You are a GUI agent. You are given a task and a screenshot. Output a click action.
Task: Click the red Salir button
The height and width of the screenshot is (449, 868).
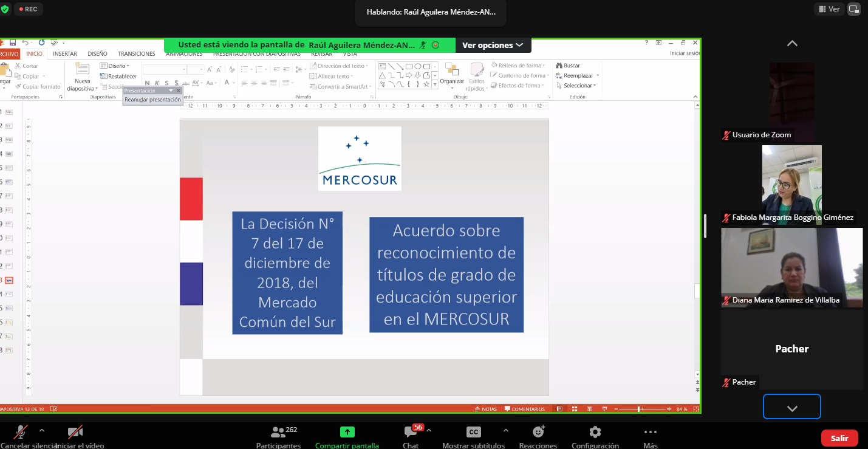click(839, 438)
